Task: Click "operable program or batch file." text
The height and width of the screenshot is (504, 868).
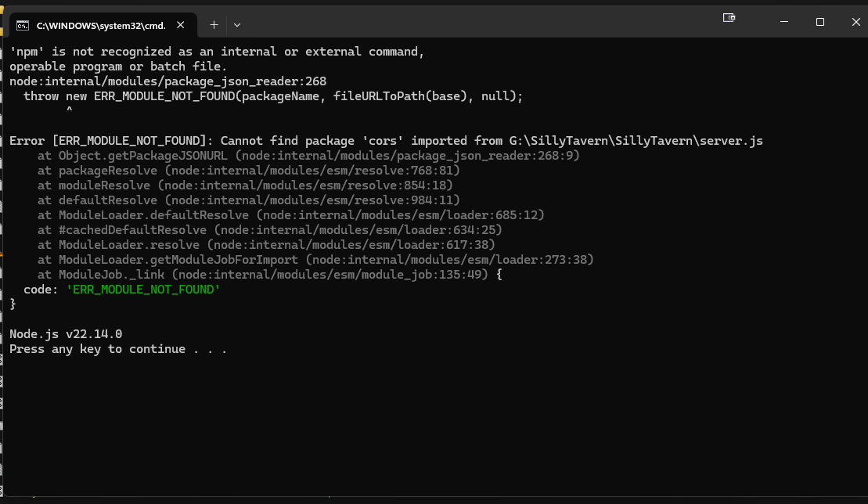Action: (x=118, y=67)
